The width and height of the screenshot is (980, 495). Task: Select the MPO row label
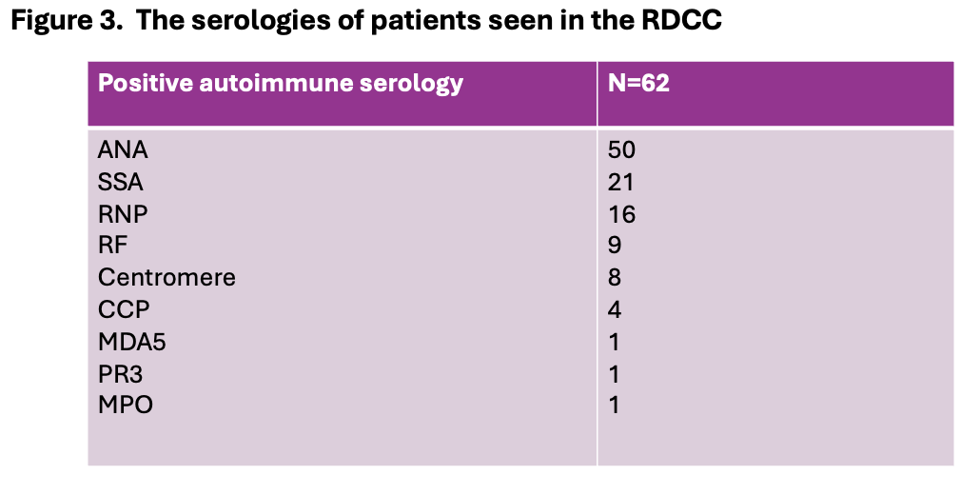click(125, 405)
